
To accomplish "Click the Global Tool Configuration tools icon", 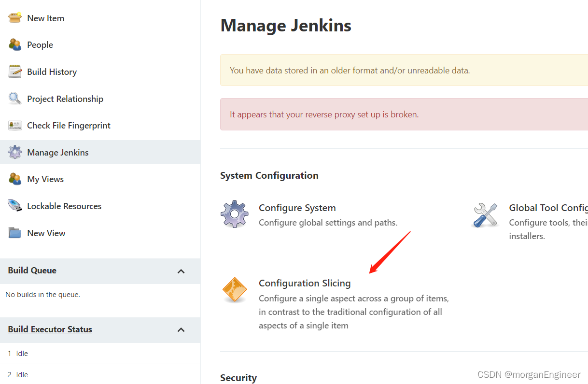I will tap(485, 215).
